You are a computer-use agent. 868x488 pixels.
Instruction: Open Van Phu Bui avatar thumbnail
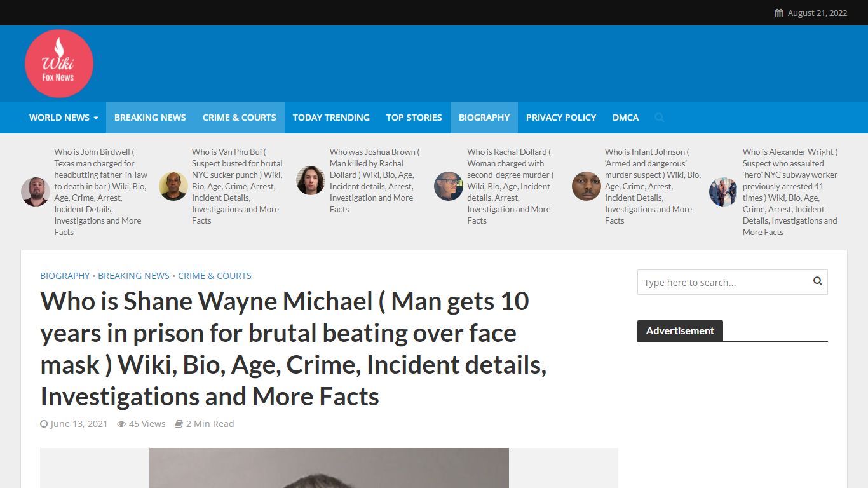[173, 186]
